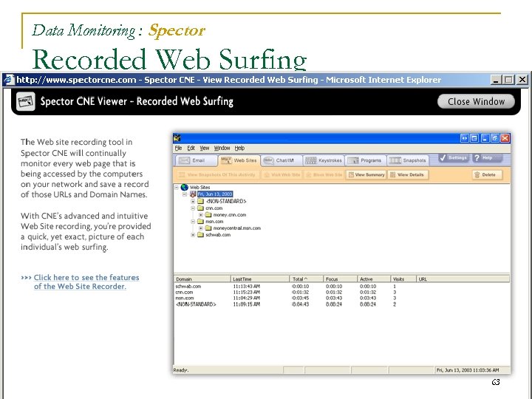Screen dimensions: 532x399
Task: Click the Web Sites globe icon in tree
Action: (185, 187)
